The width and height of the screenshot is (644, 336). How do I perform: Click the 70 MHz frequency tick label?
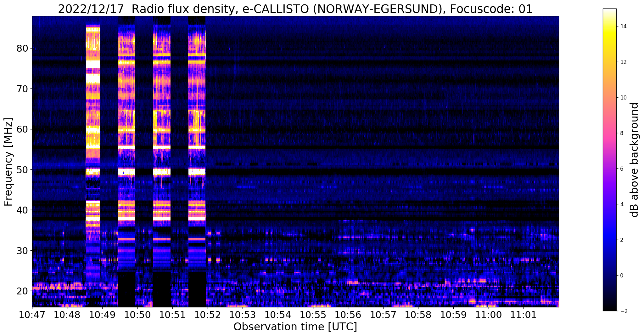pos(22,89)
